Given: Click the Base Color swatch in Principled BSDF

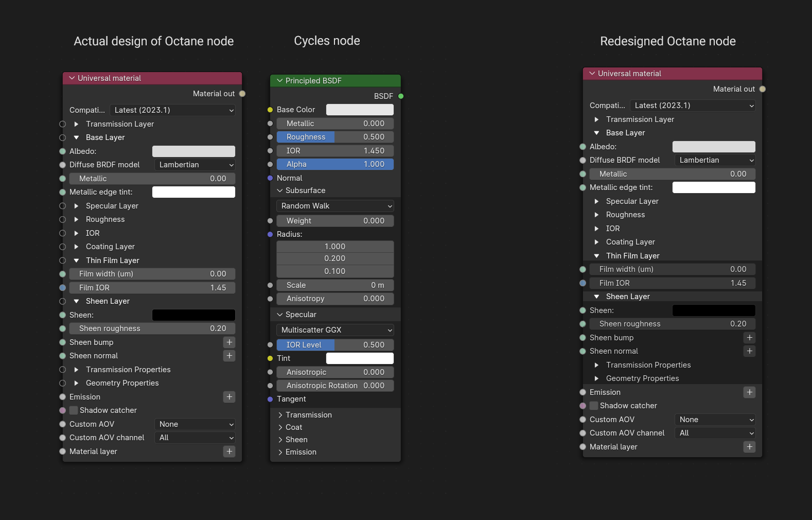Looking at the screenshot, I should (360, 110).
